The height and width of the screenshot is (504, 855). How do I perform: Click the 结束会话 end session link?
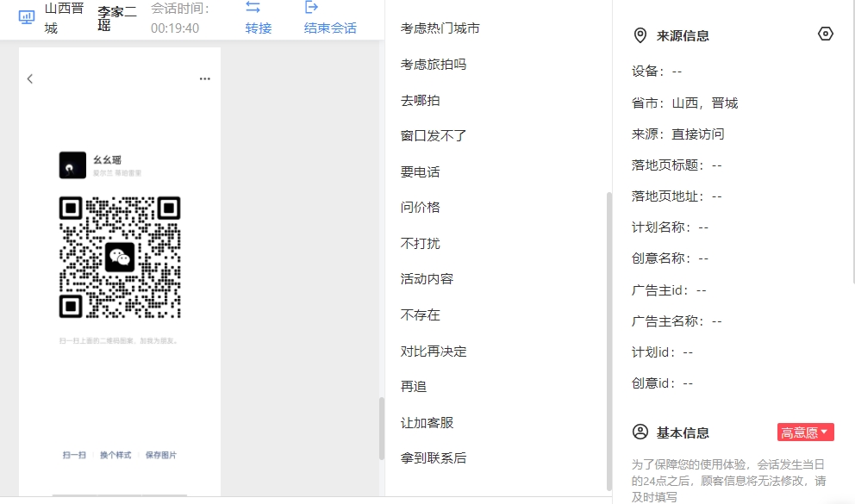[x=330, y=28]
